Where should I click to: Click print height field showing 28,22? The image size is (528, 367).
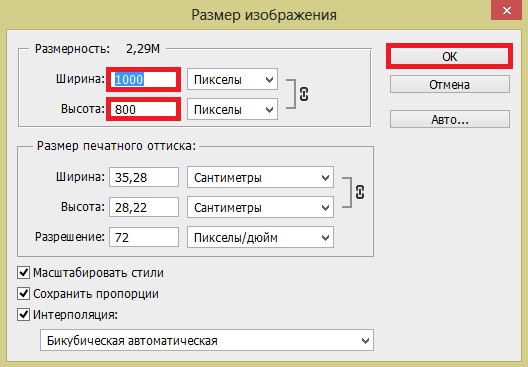144,207
